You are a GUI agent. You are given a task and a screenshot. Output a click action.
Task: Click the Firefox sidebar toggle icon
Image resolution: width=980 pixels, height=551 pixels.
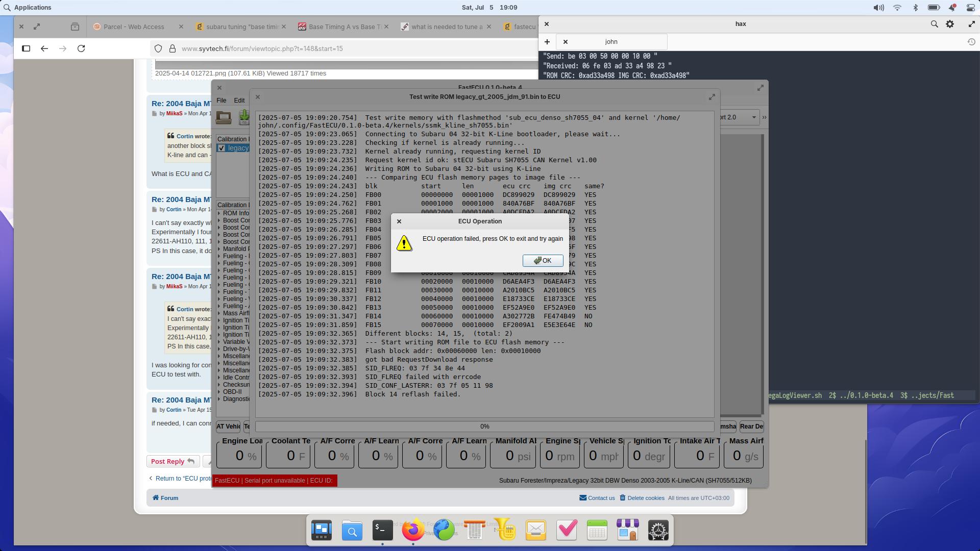click(x=26, y=48)
